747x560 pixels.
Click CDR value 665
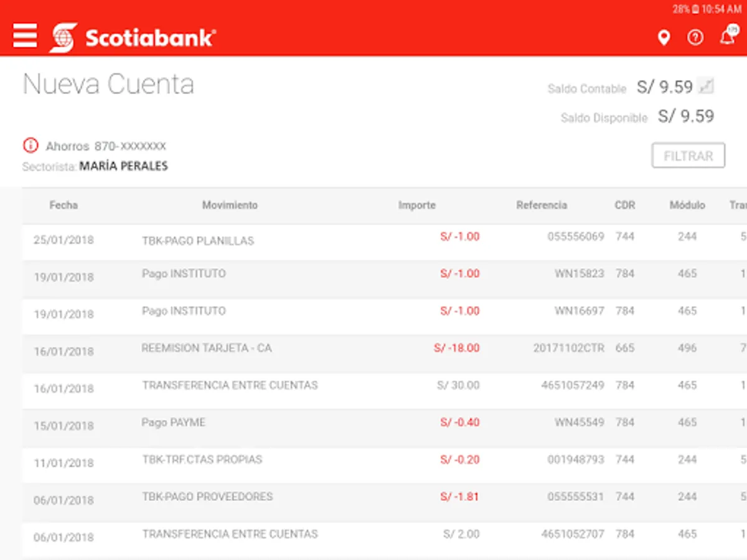(x=625, y=348)
